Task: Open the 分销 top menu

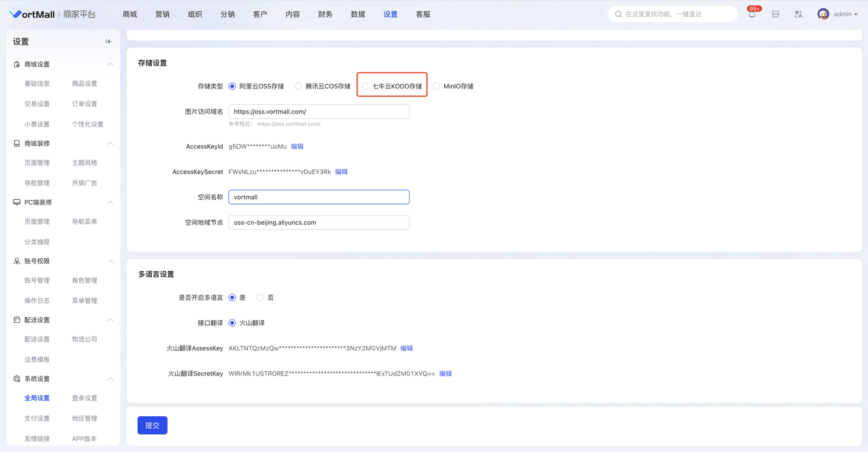Action: 228,14
